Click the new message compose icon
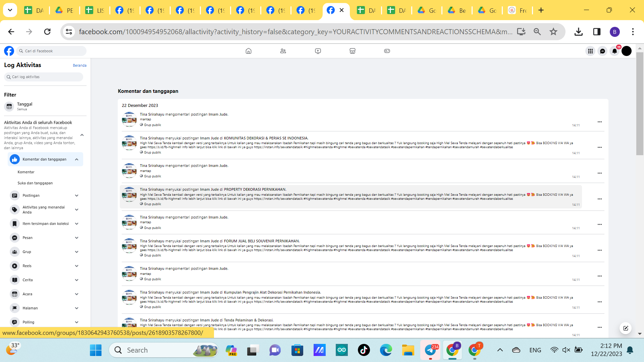Image resolution: width=644 pixels, height=362 pixels. tap(626, 328)
